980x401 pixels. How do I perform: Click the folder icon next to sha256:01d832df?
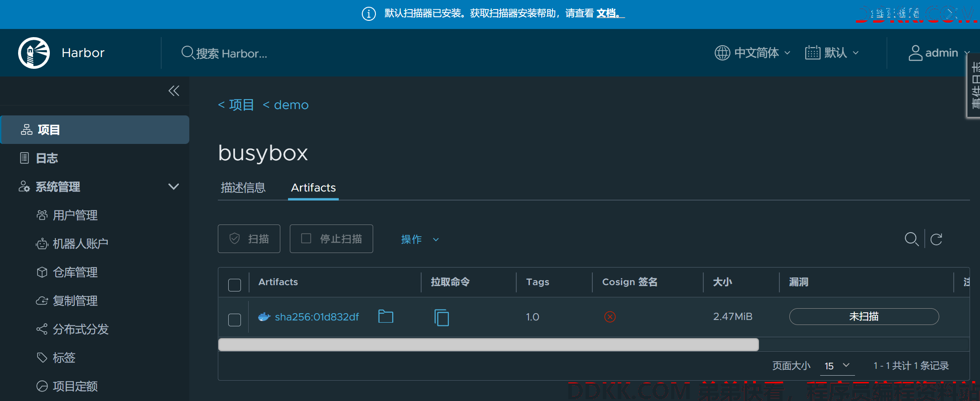386,316
